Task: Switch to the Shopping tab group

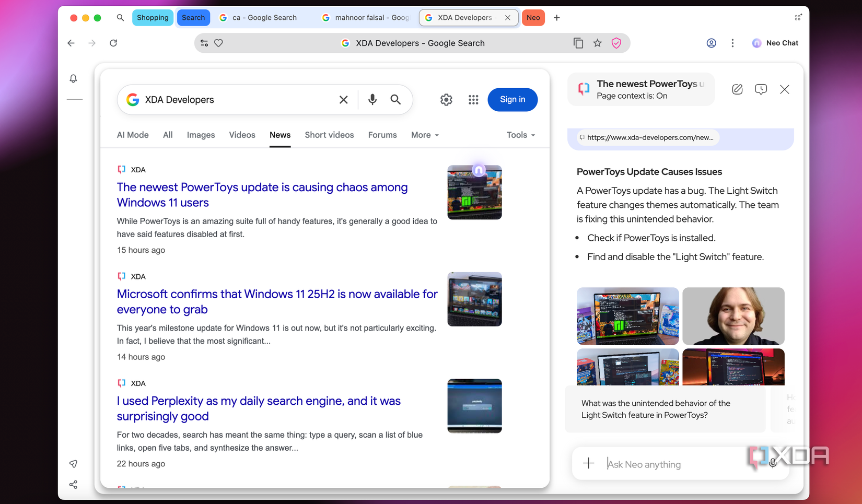Action: tap(153, 18)
